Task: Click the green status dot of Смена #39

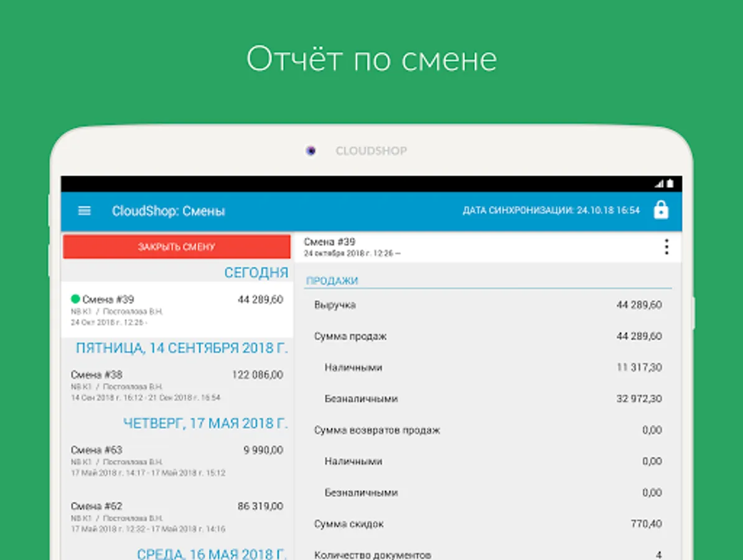Action: tap(75, 299)
